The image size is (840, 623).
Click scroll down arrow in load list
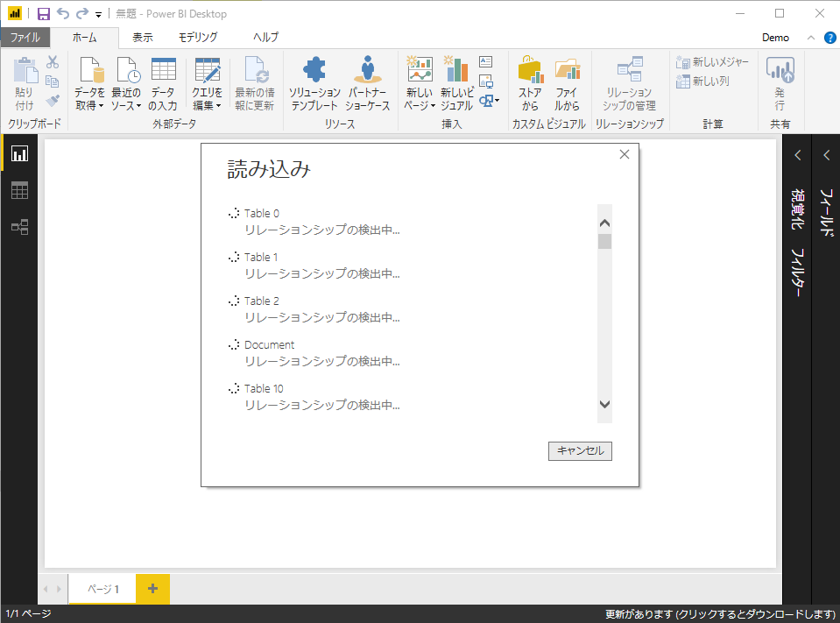click(604, 405)
